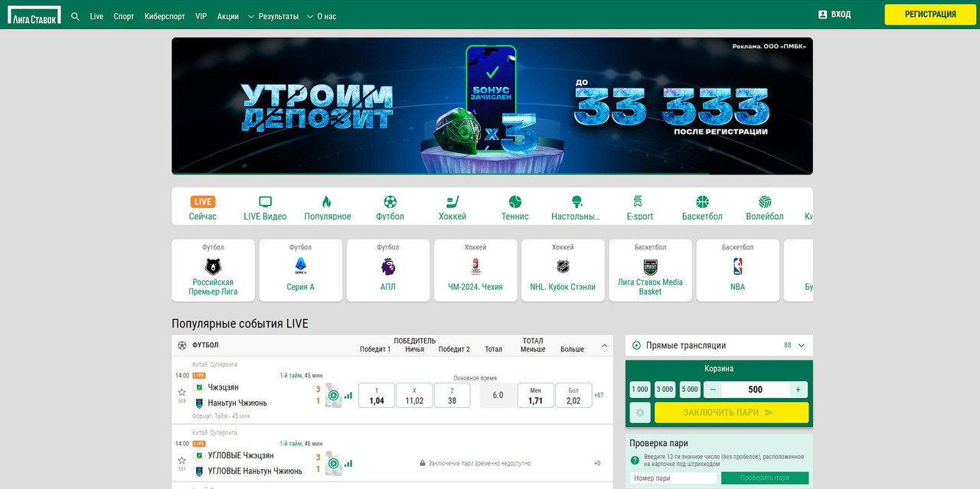Open statistics bars for the УГЛОВЫЕ Чжэцзян match
The image size is (980, 489).
click(x=348, y=463)
